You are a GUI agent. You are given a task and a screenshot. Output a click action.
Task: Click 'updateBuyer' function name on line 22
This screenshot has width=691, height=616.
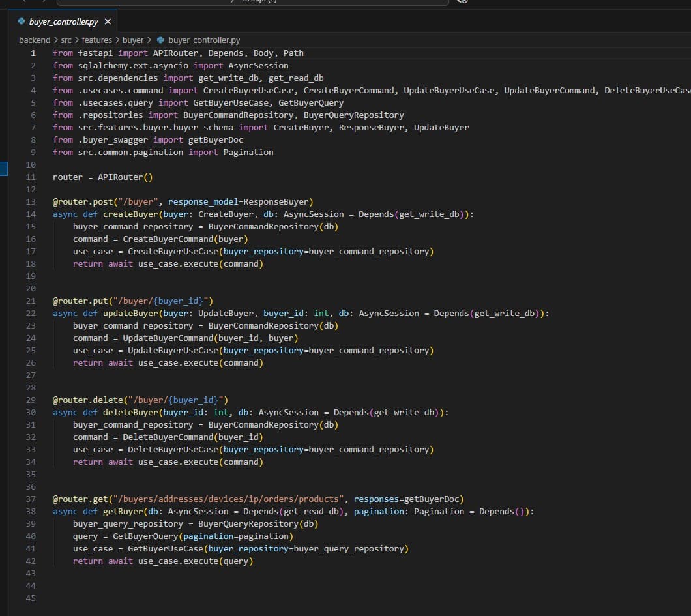pos(130,314)
